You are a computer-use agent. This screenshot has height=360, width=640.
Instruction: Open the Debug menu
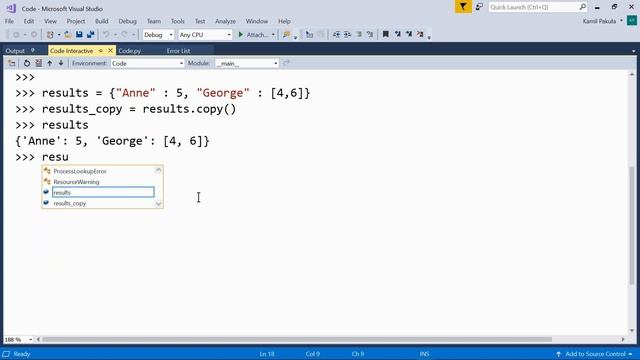127,21
